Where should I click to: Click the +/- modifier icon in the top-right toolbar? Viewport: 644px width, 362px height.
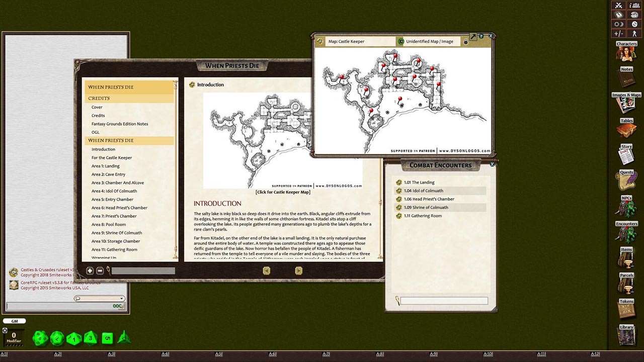click(x=618, y=33)
